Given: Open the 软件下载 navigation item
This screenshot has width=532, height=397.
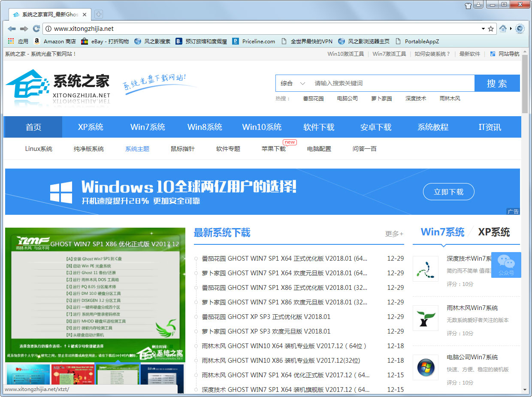Looking at the screenshot, I should [319, 127].
